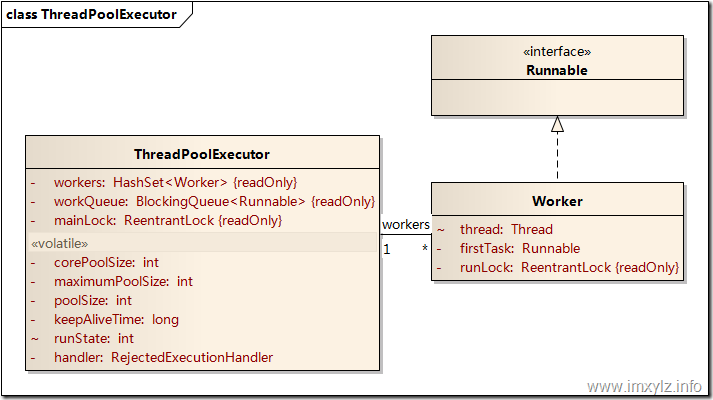The height and width of the screenshot is (400, 713).
Task: Select the ThreadPoolExecutor class title
Action: [202, 154]
